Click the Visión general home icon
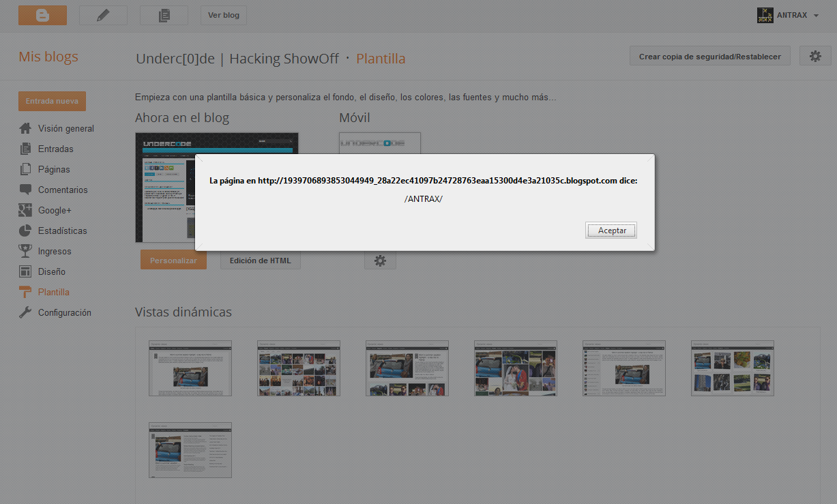The width and height of the screenshot is (837, 504). 25,128
